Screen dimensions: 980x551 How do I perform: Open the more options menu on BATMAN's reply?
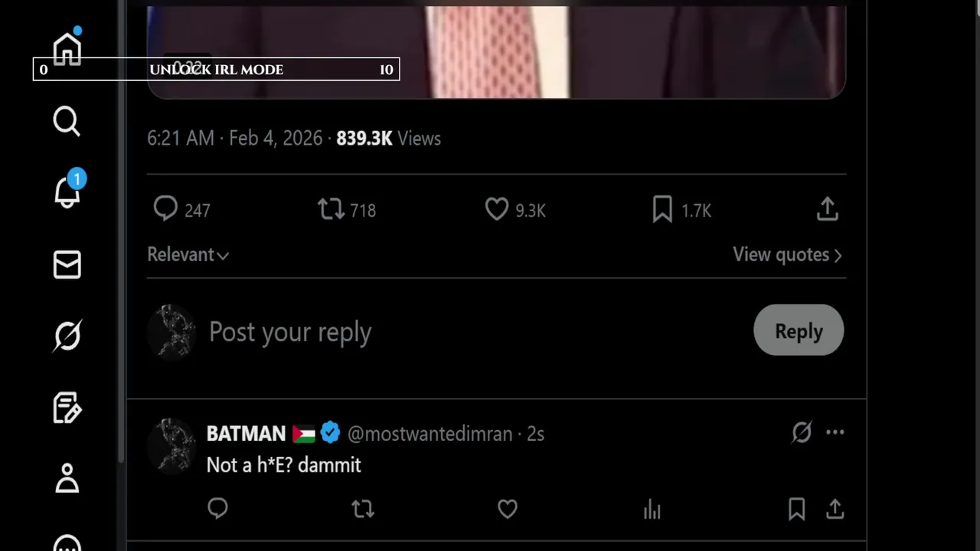[835, 432]
